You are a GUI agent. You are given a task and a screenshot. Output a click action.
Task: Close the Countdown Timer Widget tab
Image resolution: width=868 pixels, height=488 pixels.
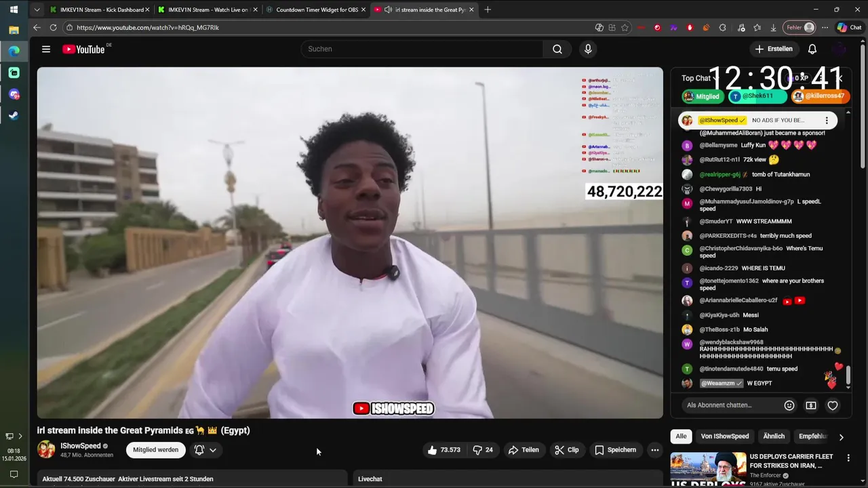point(363,9)
